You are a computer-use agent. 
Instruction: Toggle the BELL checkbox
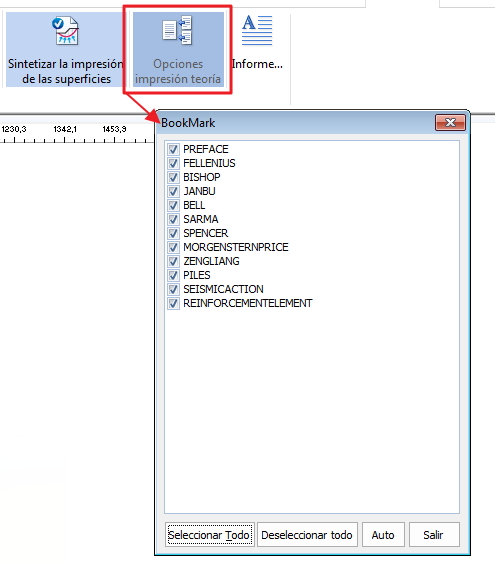[173, 205]
